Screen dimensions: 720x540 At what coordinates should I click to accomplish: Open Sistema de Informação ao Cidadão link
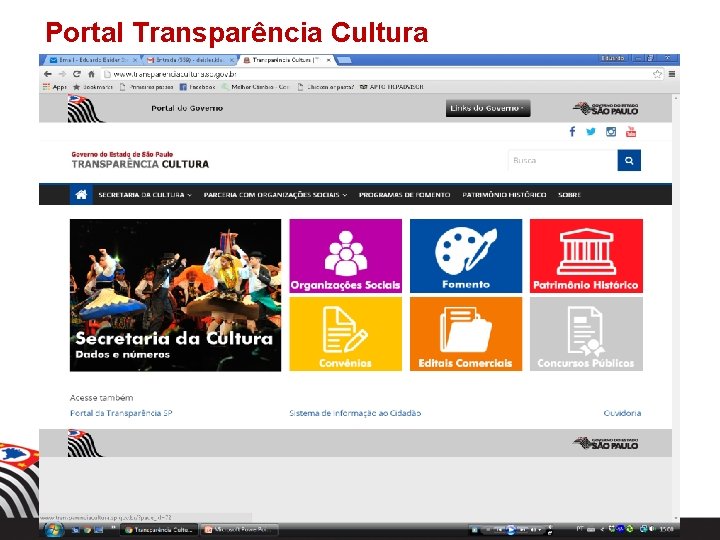tap(355, 413)
